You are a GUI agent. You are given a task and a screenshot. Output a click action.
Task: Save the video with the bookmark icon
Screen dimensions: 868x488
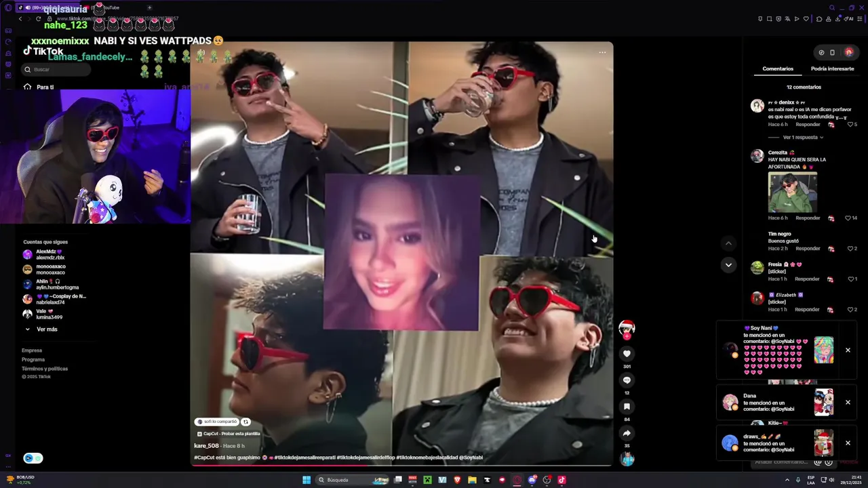pyautogui.click(x=627, y=407)
